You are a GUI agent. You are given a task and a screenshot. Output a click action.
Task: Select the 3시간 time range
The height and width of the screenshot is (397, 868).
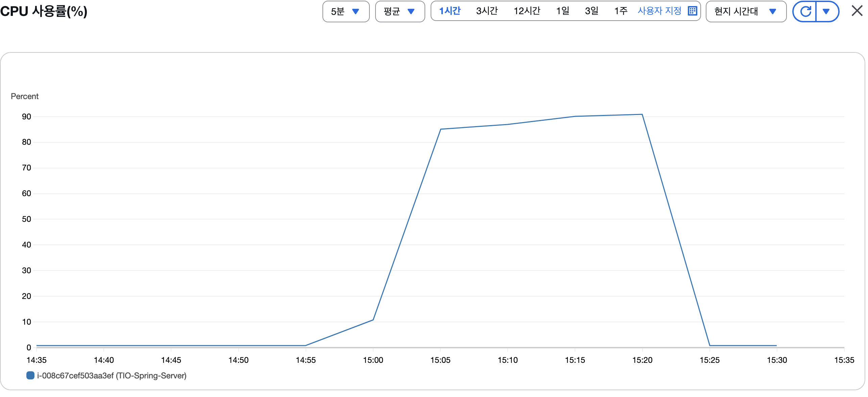click(487, 11)
